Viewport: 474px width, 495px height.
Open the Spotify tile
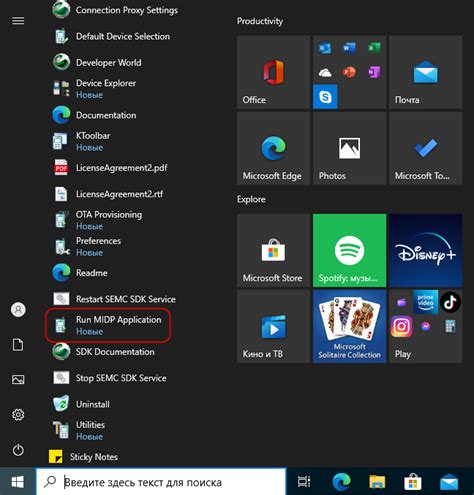(349, 251)
